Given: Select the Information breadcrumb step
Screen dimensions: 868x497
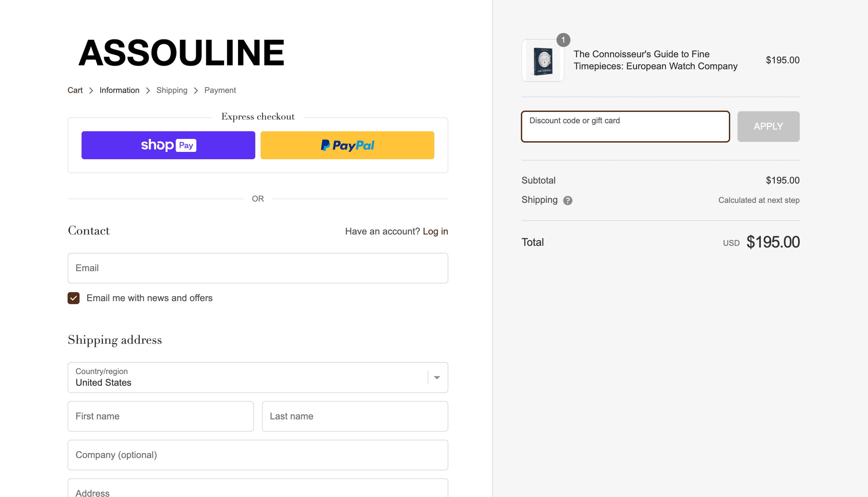Looking at the screenshot, I should [119, 90].
